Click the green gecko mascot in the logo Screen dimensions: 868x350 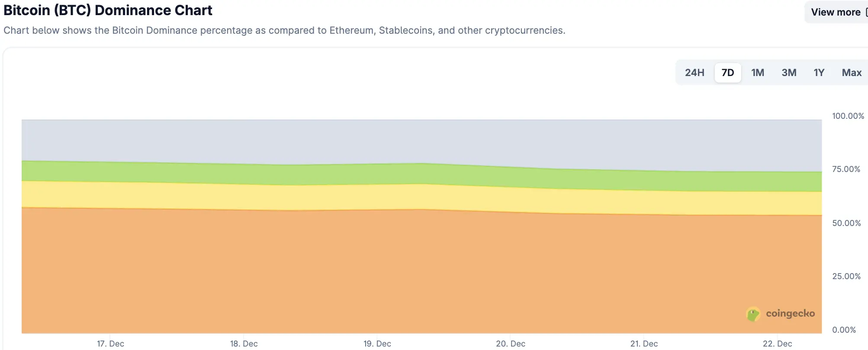point(753,314)
